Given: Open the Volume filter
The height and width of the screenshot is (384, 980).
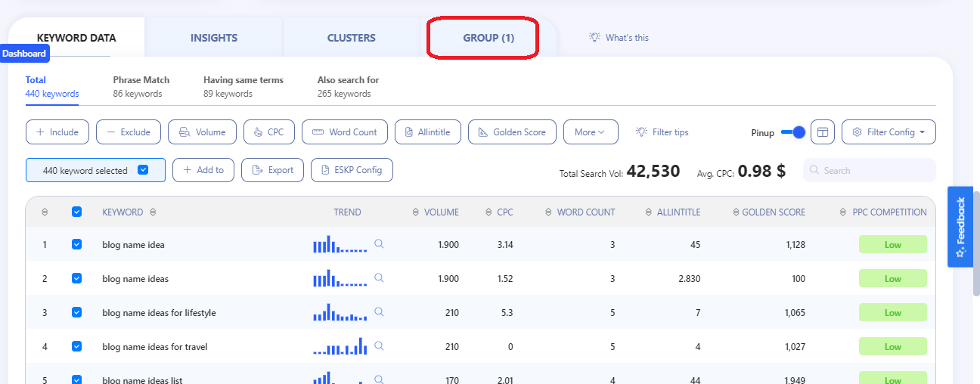Looking at the screenshot, I should tap(202, 132).
